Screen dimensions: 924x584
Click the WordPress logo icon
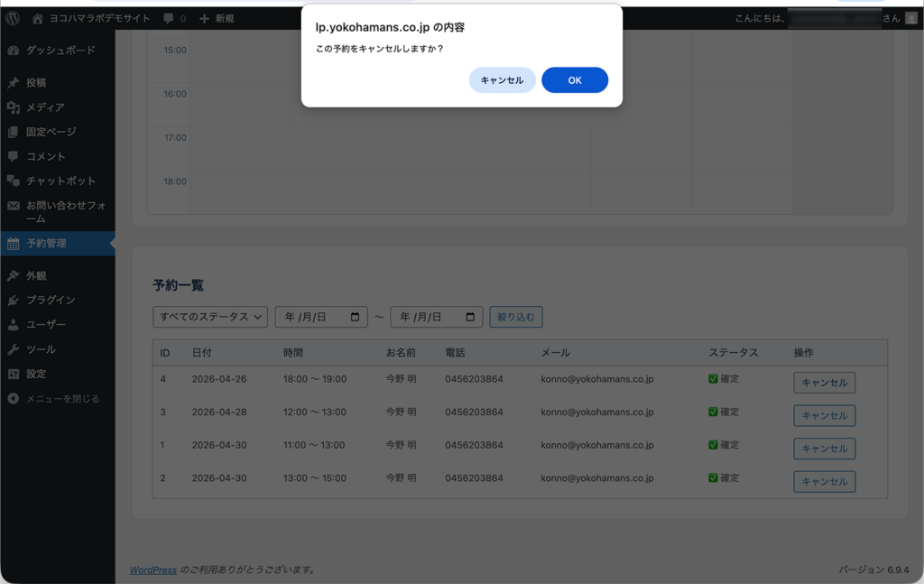click(x=13, y=18)
